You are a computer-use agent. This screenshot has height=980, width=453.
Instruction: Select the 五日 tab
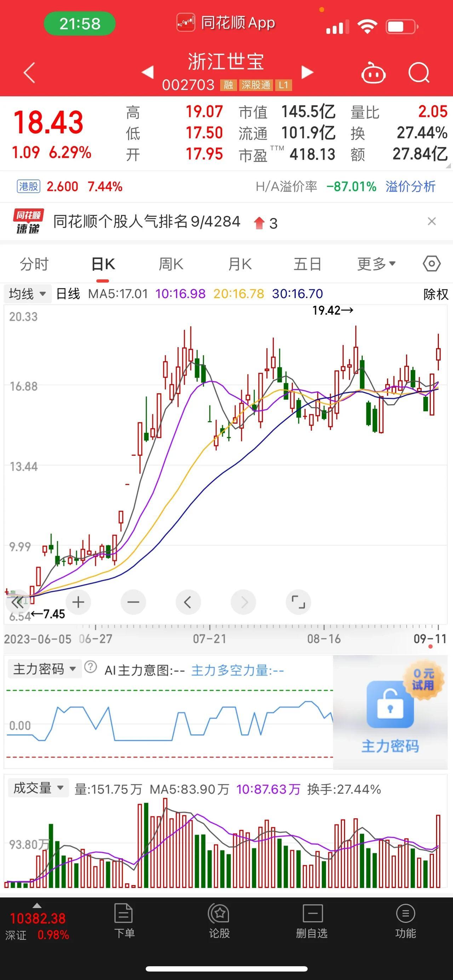307,264
